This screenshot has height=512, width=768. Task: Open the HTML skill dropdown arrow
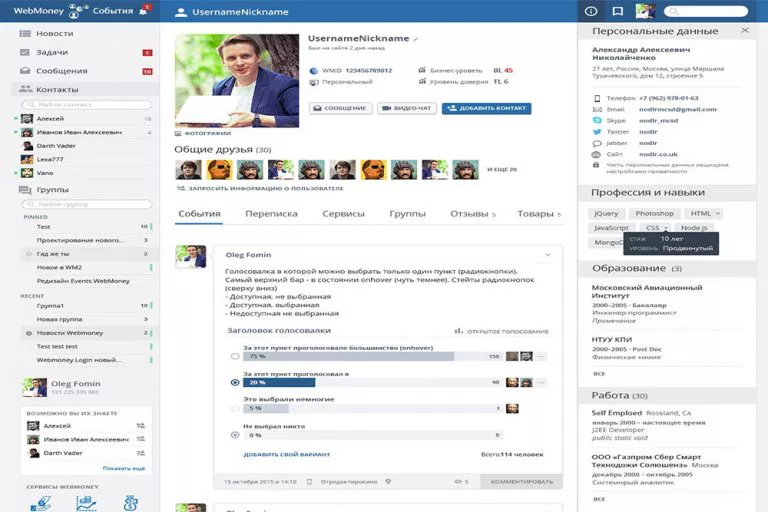[x=718, y=214]
